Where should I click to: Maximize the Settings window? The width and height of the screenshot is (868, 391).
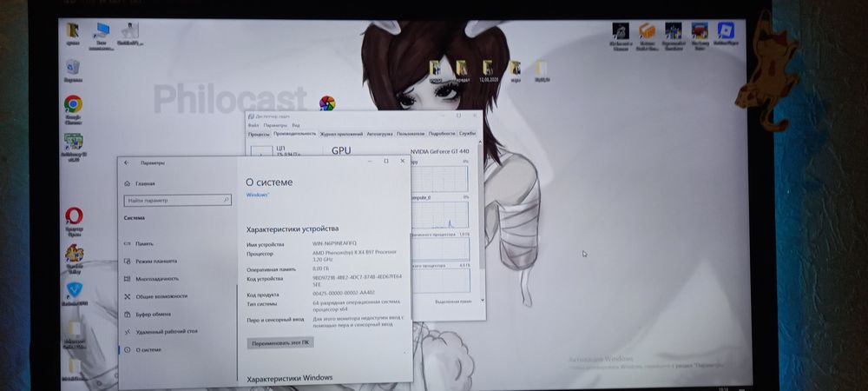(x=386, y=161)
